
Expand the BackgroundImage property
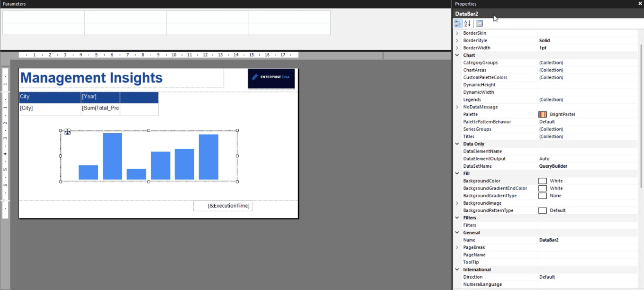tap(457, 203)
